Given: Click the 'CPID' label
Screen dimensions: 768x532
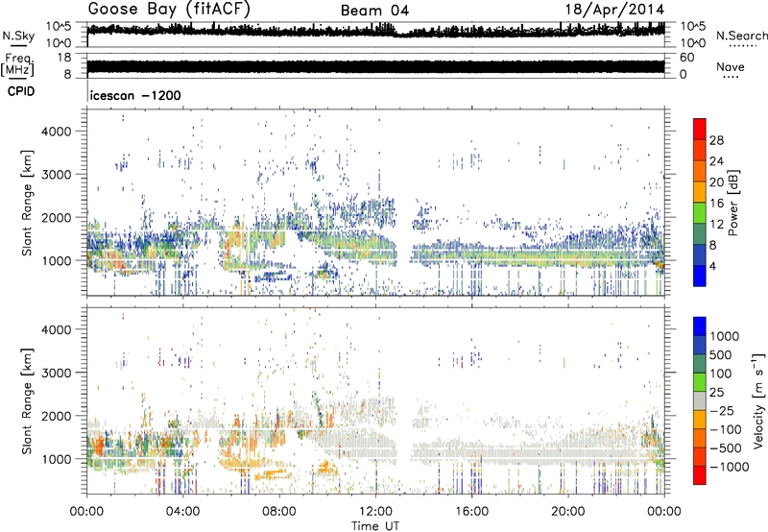Looking at the screenshot, I should pyautogui.click(x=21, y=91).
